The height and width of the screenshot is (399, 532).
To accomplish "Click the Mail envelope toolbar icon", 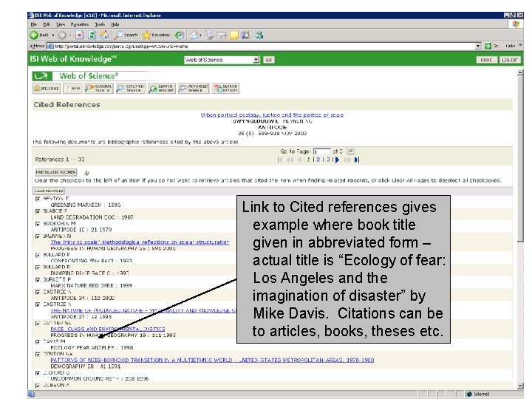I will [194, 35].
